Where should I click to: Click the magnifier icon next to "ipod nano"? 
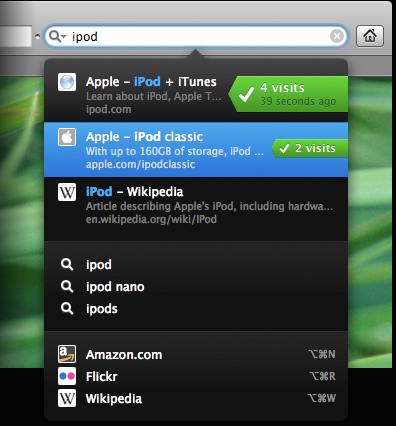pos(67,287)
